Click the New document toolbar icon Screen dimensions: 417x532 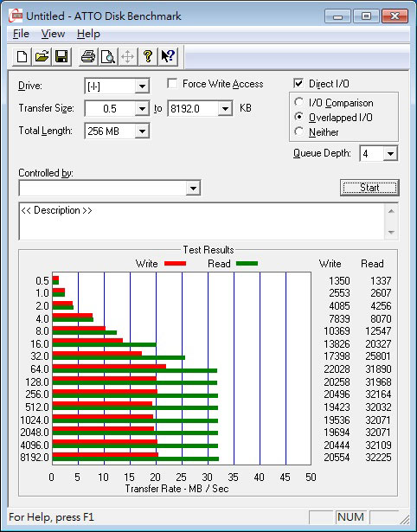click(x=22, y=56)
